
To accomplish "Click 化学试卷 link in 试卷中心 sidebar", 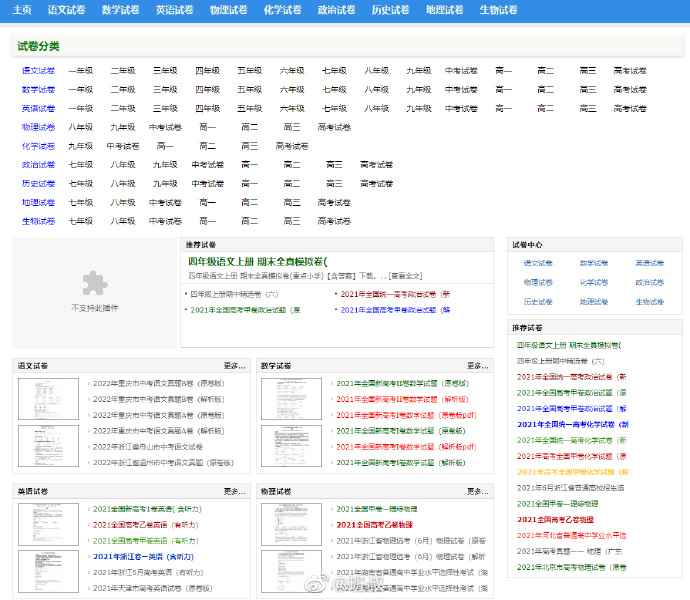I will pos(594,282).
